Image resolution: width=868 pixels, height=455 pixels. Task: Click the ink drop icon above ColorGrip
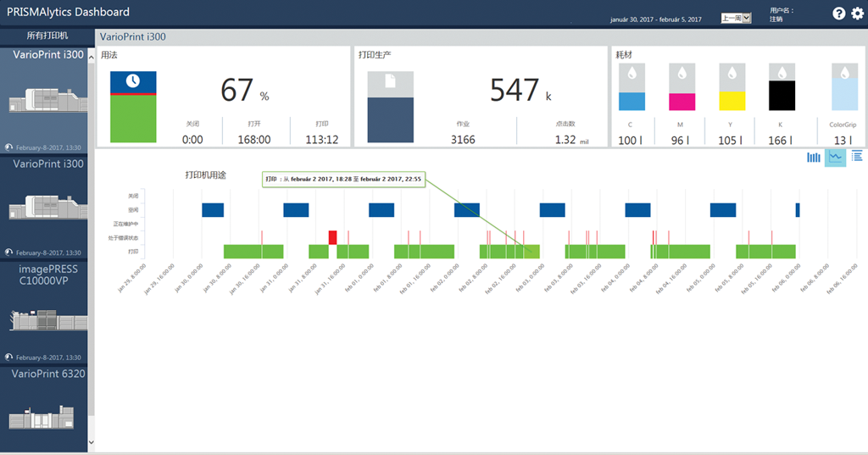pos(845,73)
